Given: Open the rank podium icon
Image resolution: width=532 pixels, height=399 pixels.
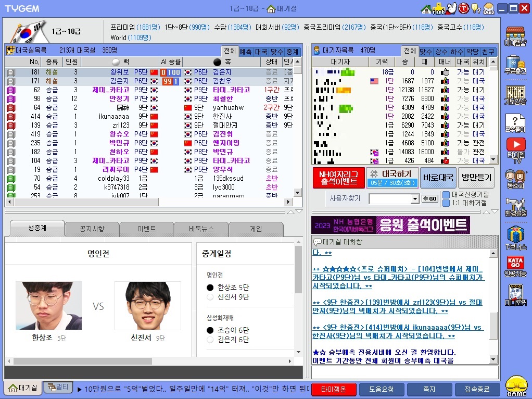Looking at the screenshot, I should (438, 8).
